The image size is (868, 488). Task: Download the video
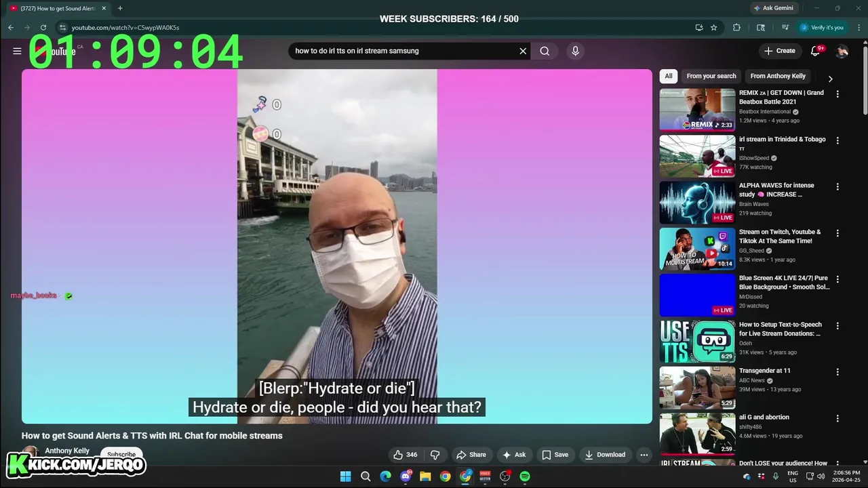click(x=606, y=455)
